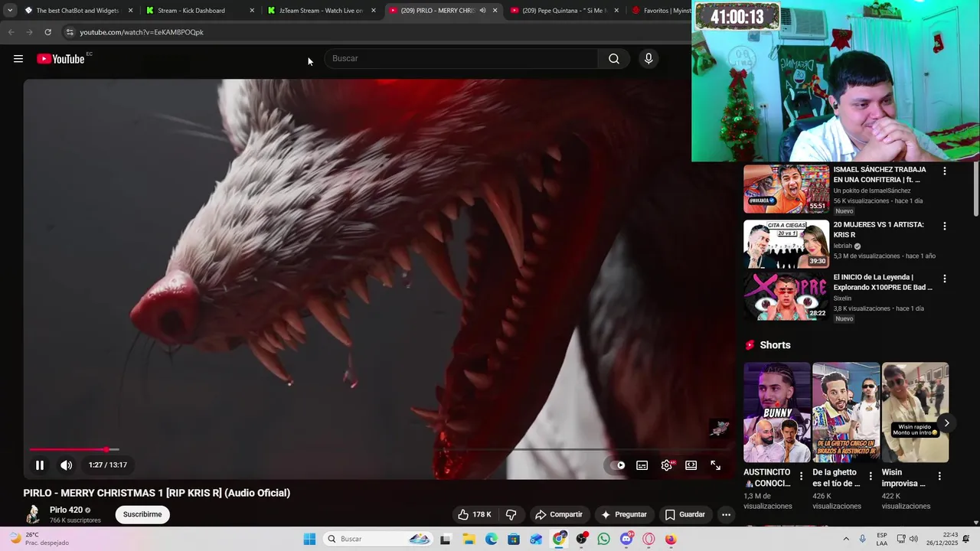Expand hidden system tray icons
The image size is (980, 551).
click(846, 539)
